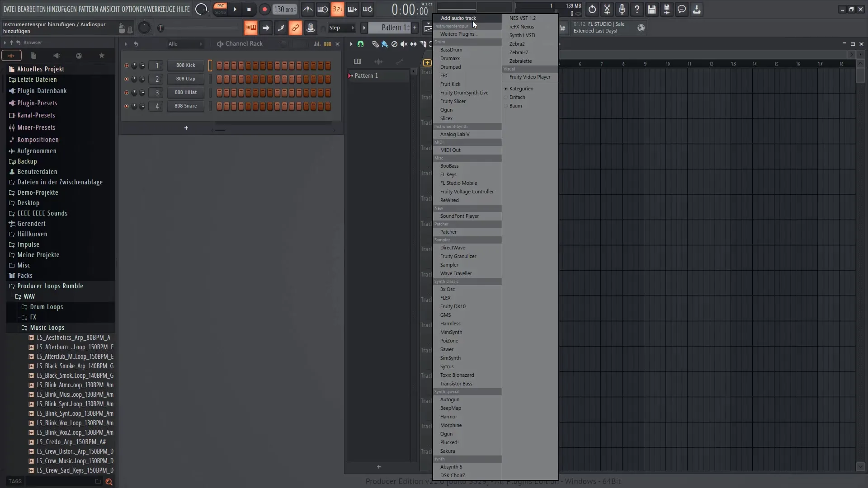Click the Play button to start playback
The height and width of the screenshot is (488, 868).
coord(234,9)
